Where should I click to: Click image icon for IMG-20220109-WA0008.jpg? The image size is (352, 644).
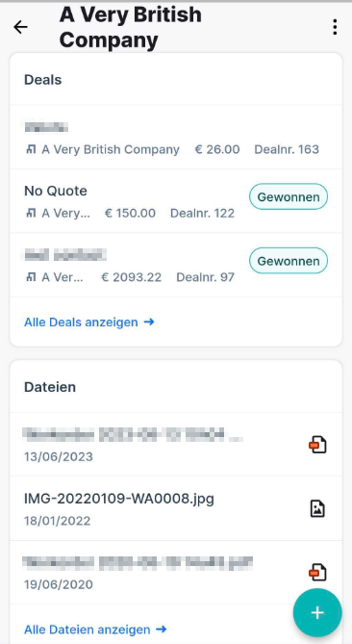coord(317,508)
